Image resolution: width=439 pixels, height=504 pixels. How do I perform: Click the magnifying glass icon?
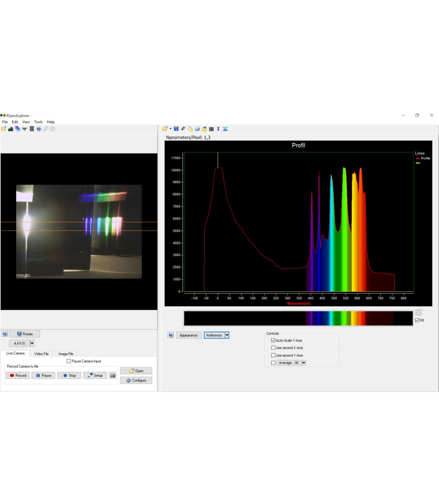[46, 129]
